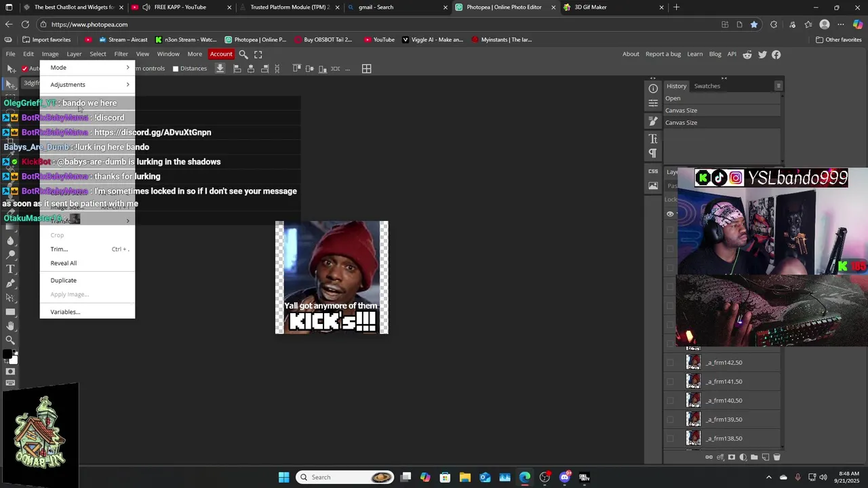
Task: Add new adjustment layer half-circle icon
Action: click(x=743, y=457)
